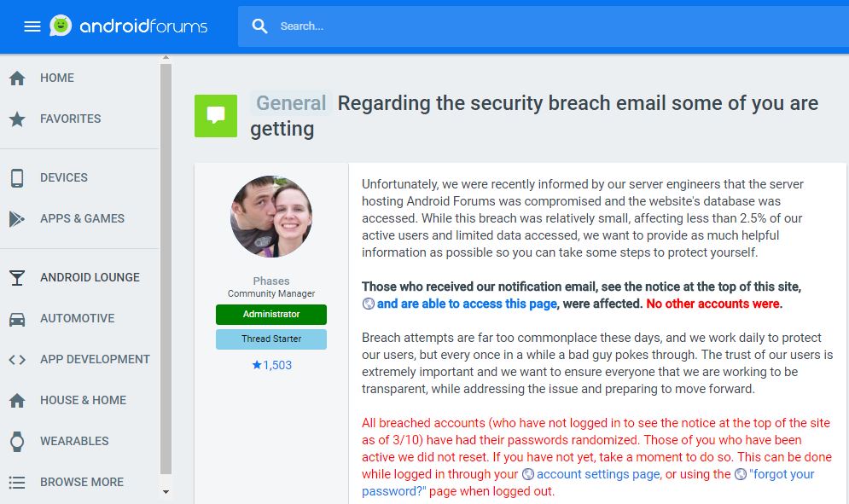Select the General category label

coord(289,102)
